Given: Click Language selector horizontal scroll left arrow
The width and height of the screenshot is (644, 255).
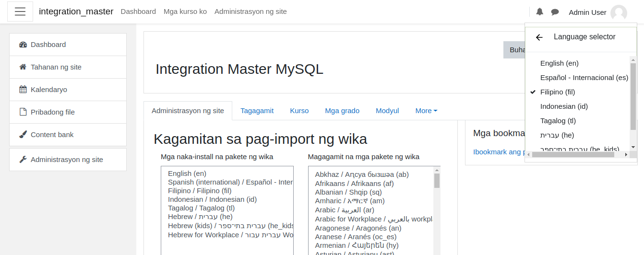Looking at the screenshot, I should [x=529, y=154].
